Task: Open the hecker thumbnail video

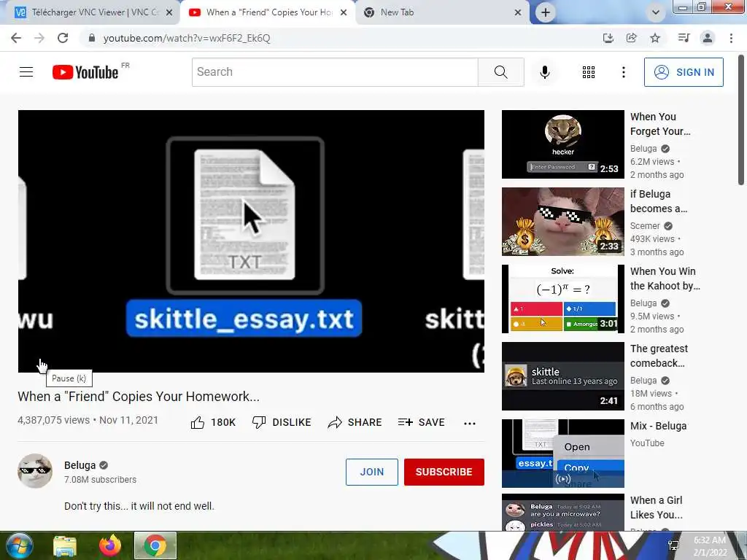Action: 562,144
